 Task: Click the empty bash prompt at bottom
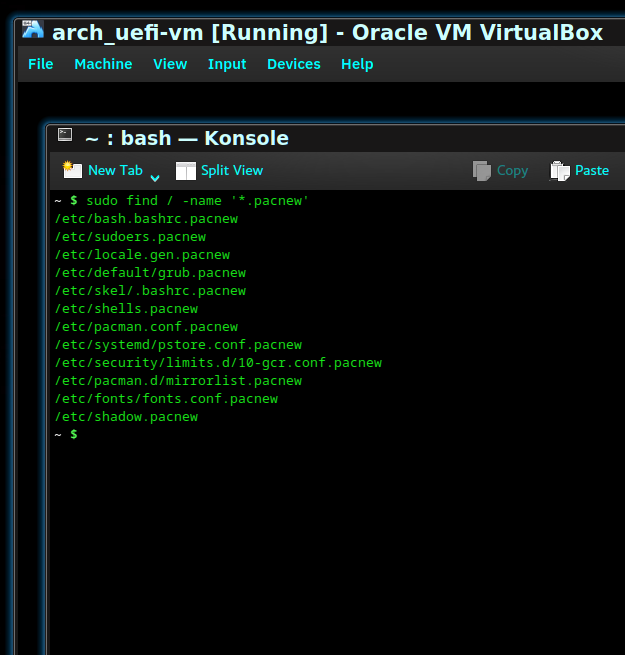click(66, 434)
